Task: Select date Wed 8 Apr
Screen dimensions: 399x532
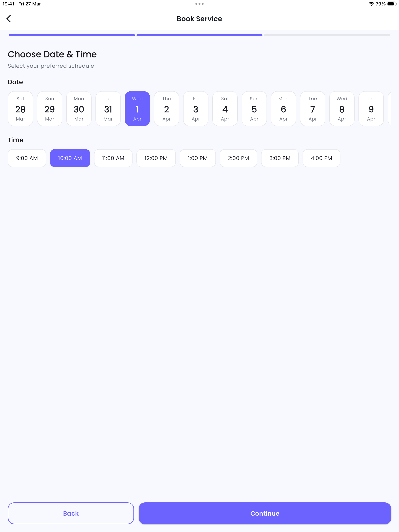Action: (342, 108)
